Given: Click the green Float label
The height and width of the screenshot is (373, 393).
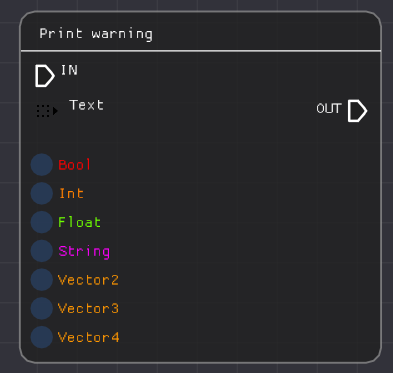Looking at the screenshot, I should pos(79,222).
